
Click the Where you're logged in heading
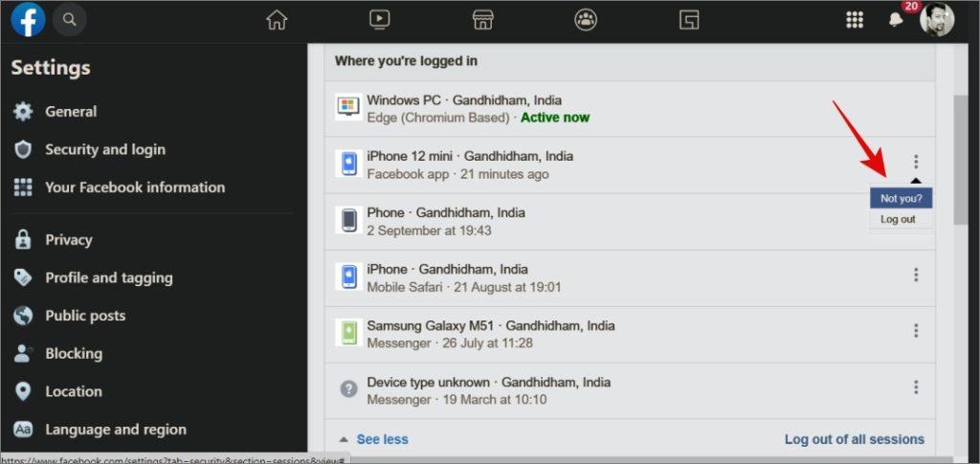click(406, 61)
